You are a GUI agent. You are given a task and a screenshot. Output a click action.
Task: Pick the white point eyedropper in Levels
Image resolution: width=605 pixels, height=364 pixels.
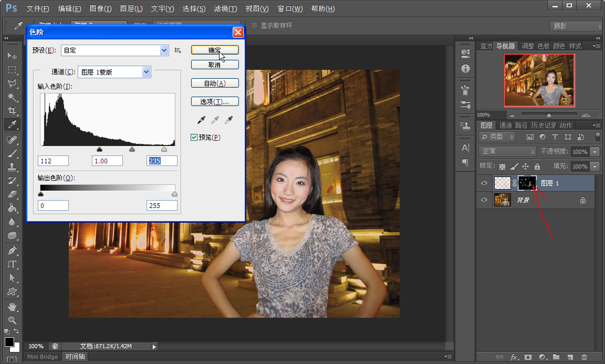229,120
